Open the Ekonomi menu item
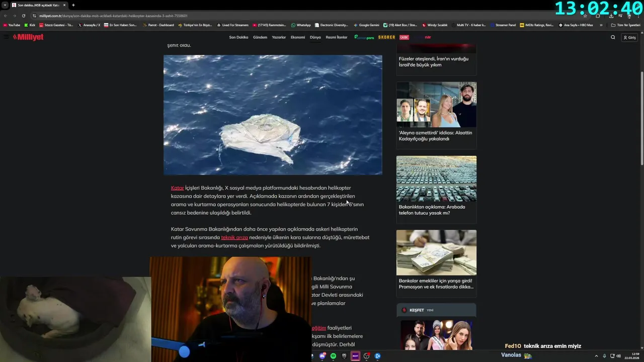Image resolution: width=644 pixels, height=362 pixels. tap(298, 37)
